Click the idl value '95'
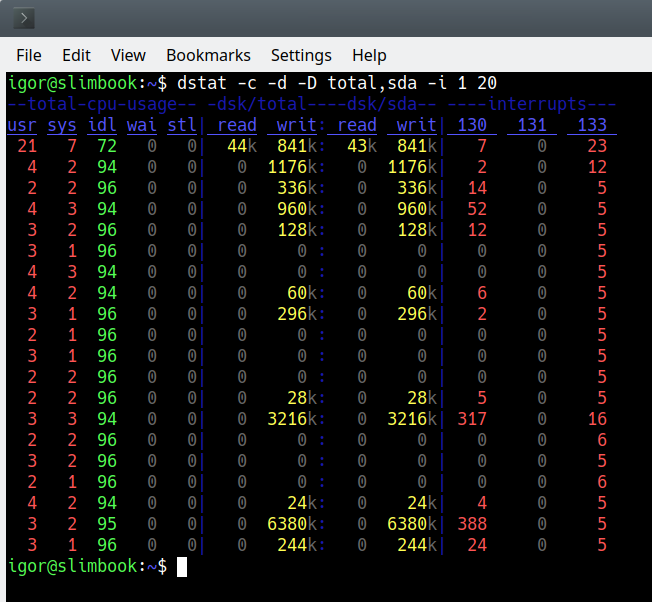The width and height of the screenshot is (652, 602). pos(107,524)
